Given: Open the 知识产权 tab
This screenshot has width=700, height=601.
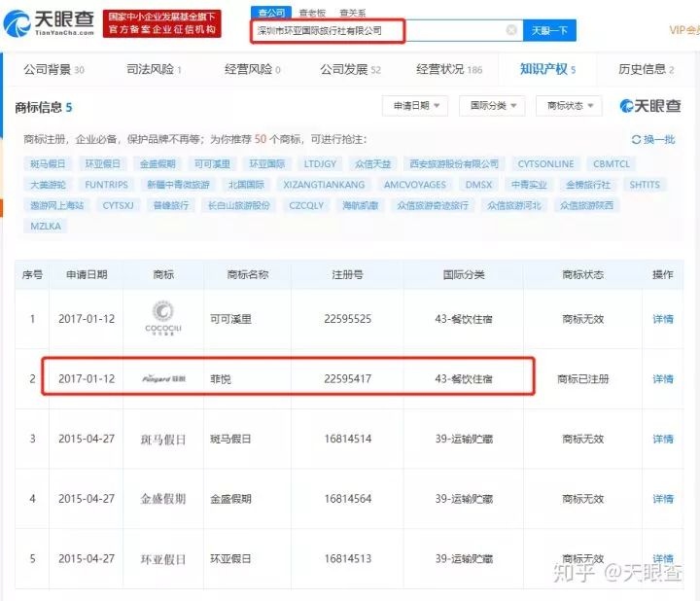Looking at the screenshot, I should click(x=547, y=69).
